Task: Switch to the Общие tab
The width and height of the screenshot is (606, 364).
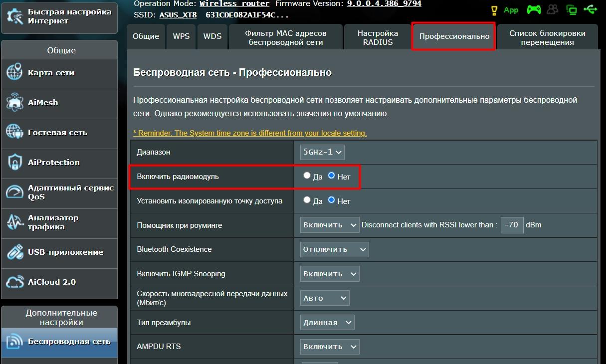Action: click(x=146, y=37)
